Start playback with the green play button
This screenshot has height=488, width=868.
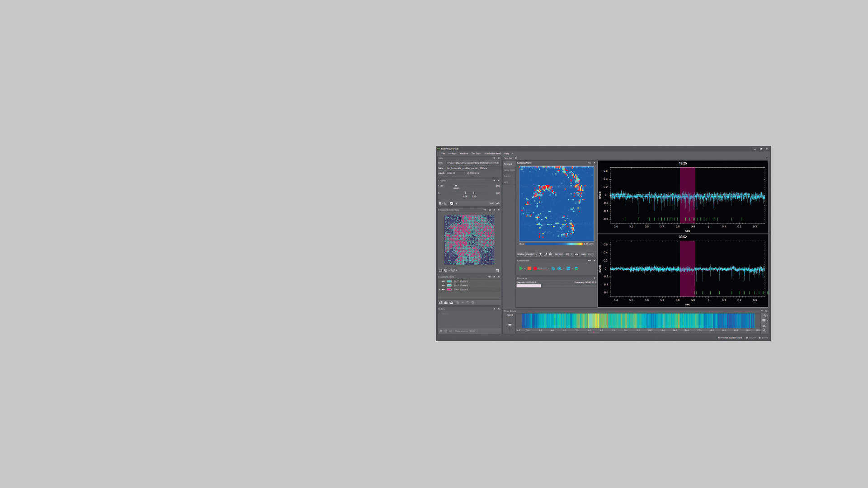coord(521,268)
